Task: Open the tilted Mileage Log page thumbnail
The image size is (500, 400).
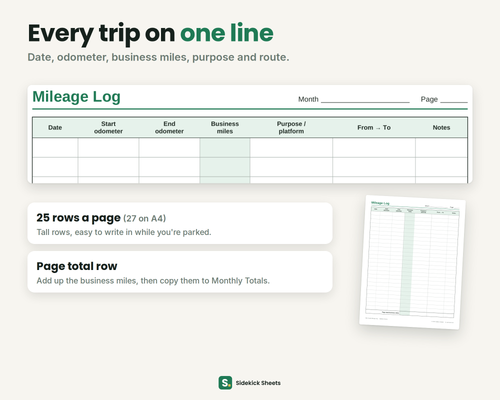Action: pos(412,262)
